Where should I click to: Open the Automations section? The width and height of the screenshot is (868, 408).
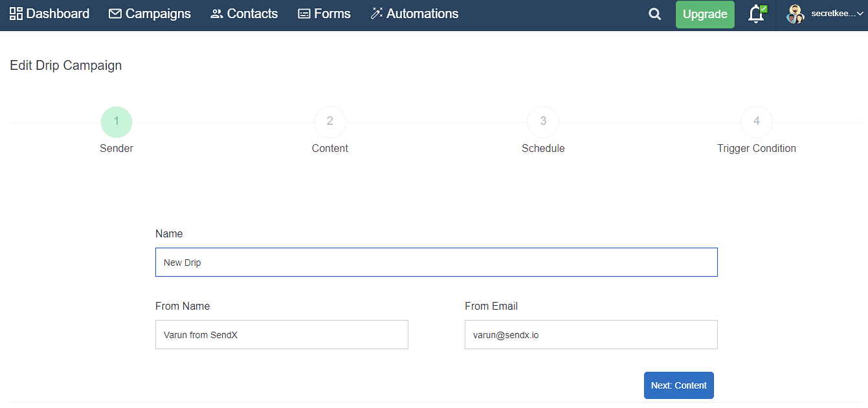[x=414, y=13]
